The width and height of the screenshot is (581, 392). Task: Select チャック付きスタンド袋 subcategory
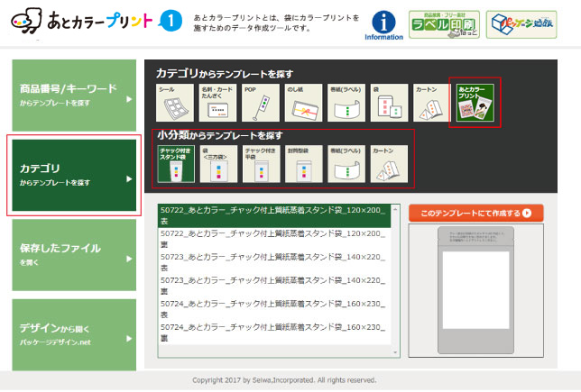tap(176, 164)
